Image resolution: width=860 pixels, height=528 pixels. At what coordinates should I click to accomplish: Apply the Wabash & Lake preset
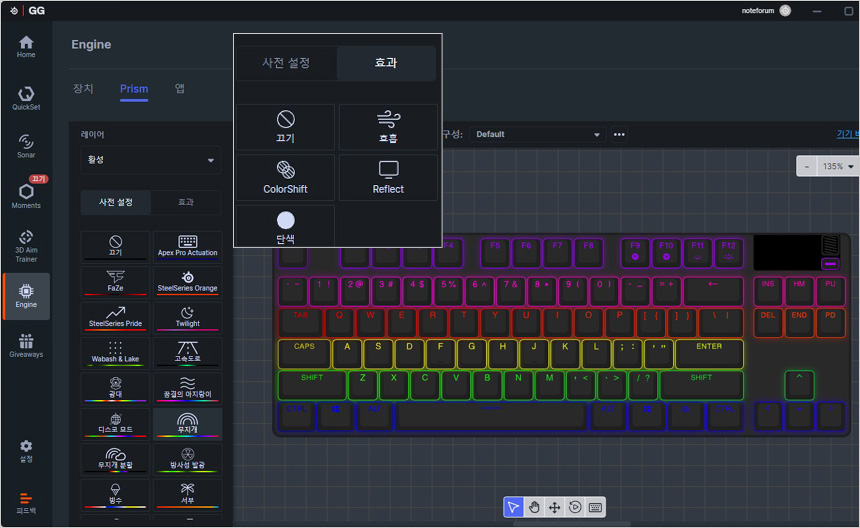coord(115,352)
